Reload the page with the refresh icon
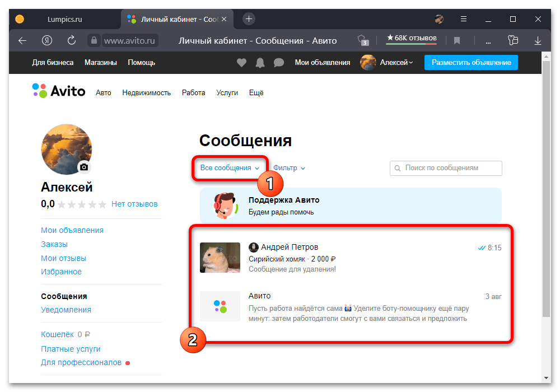The width and height of the screenshot is (560, 392). click(x=72, y=40)
